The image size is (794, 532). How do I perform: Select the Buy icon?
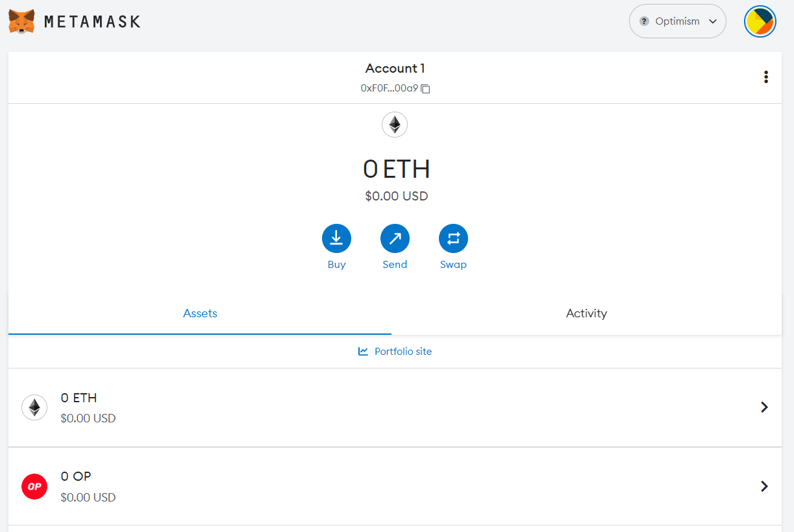[336, 238]
